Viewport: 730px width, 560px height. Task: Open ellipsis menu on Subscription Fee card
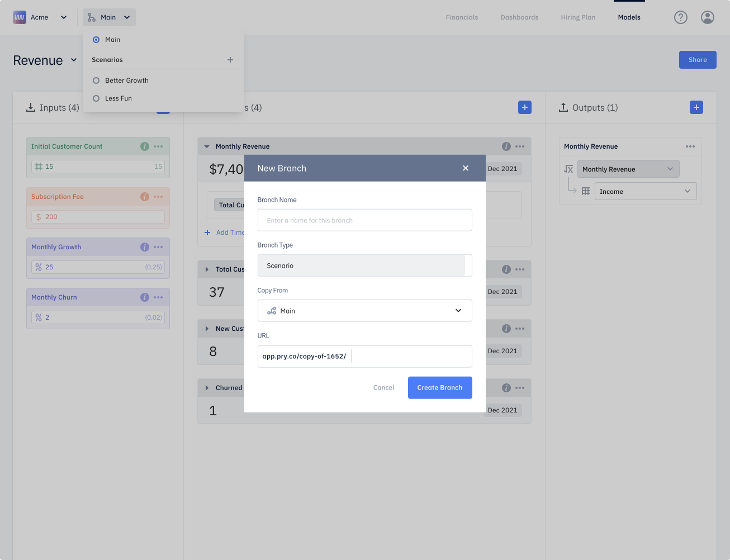tap(158, 197)
